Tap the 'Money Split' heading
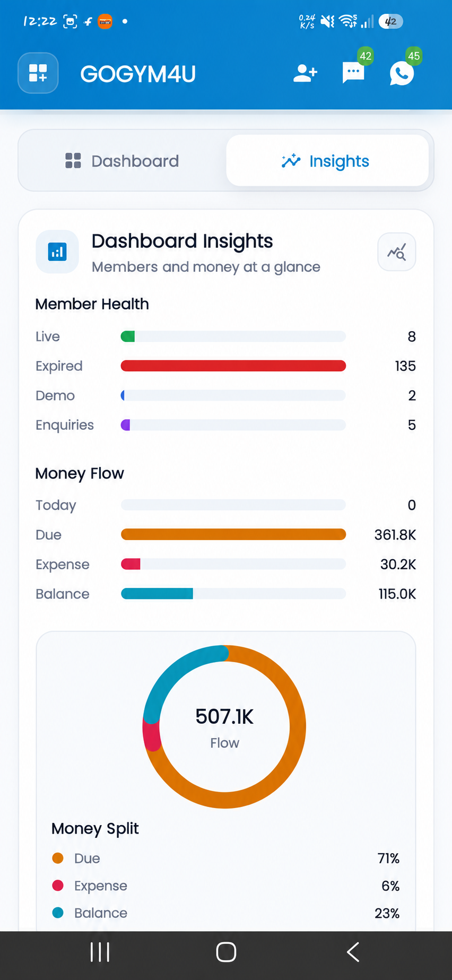Image resolution: width=452 pixels, height=980 pixels. tap(95, 828)
